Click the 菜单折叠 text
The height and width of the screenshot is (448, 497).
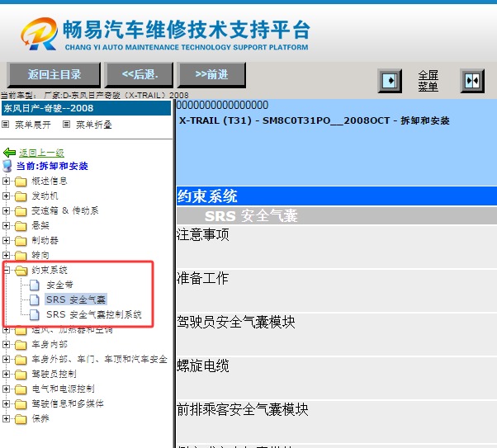point(94,125)
